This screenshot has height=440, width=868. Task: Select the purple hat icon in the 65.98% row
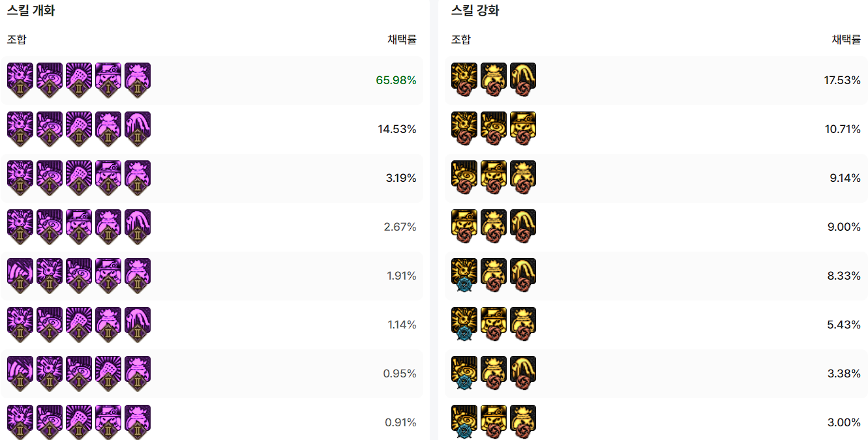click(108, 80)
